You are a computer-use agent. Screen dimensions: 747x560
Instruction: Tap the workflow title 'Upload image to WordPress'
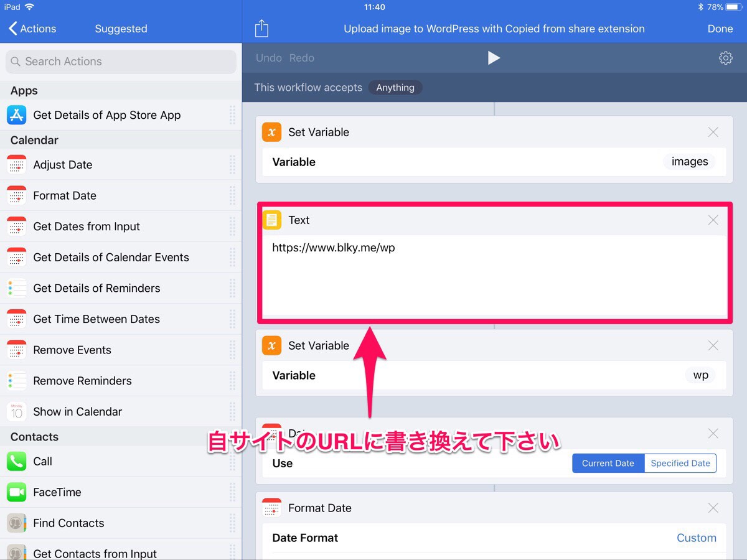pyautogui.click(x=494, y=29)
